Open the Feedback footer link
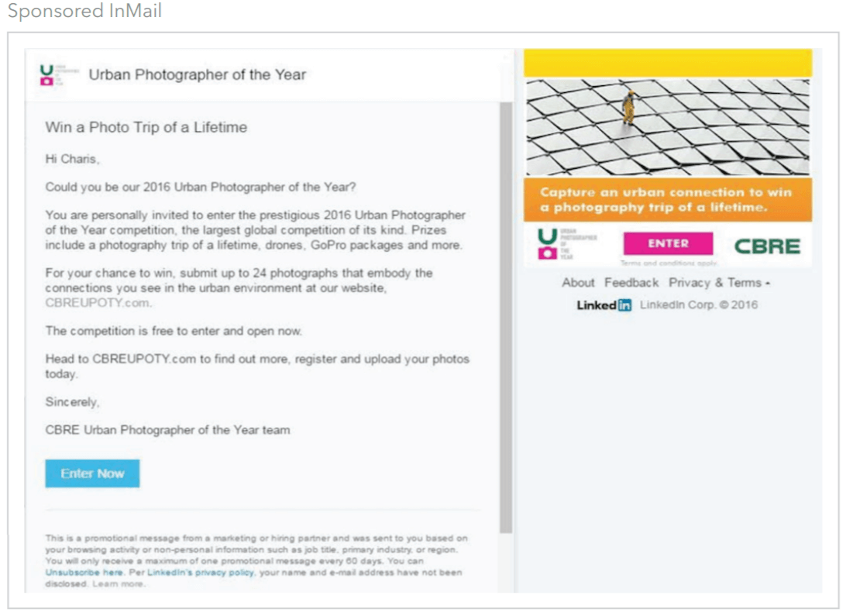Image resolution: width=853 pixels, height=616 pixels. [x=631, y=282]
